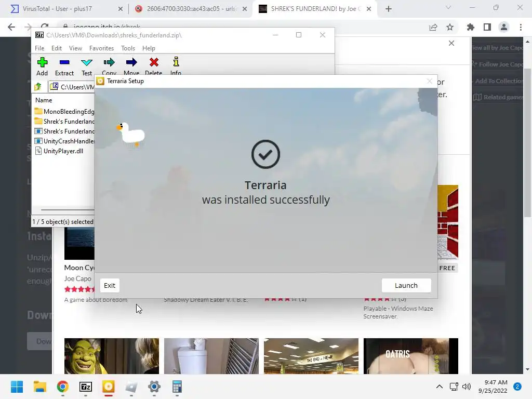Show hidden system tray icons

[x=440, y=387]
